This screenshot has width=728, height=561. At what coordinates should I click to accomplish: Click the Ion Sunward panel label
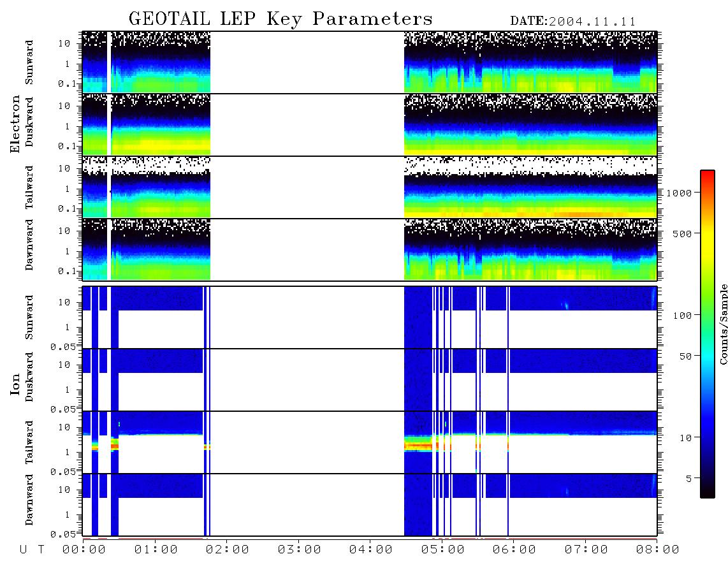tap(29, 317)
